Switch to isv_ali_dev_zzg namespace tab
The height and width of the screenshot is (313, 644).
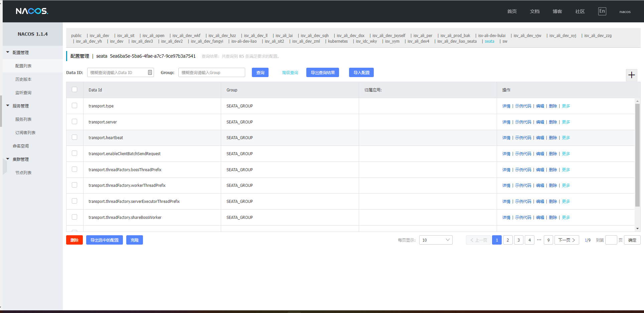point(598,36)
